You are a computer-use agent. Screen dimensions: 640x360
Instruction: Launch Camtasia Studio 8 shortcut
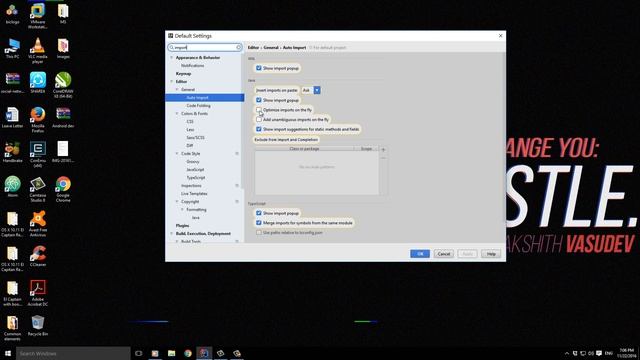point(38,189)
